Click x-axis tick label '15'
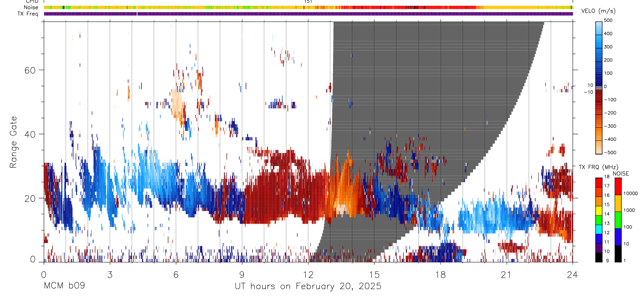Screen dimensions: 644x297 pos(374,274)
